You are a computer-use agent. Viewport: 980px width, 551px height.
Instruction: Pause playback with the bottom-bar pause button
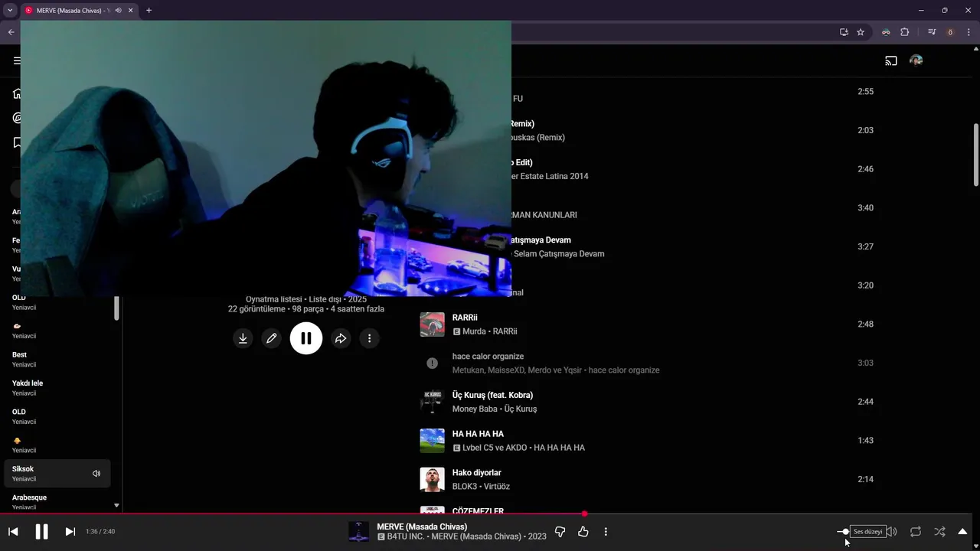click(x=41, y=531)
